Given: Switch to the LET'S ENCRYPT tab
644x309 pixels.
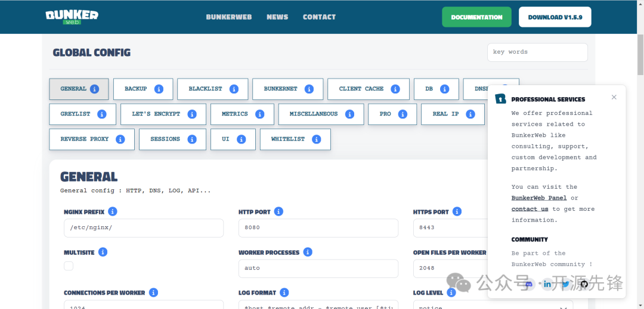Looking at the screenshot, I should (163, 114).
